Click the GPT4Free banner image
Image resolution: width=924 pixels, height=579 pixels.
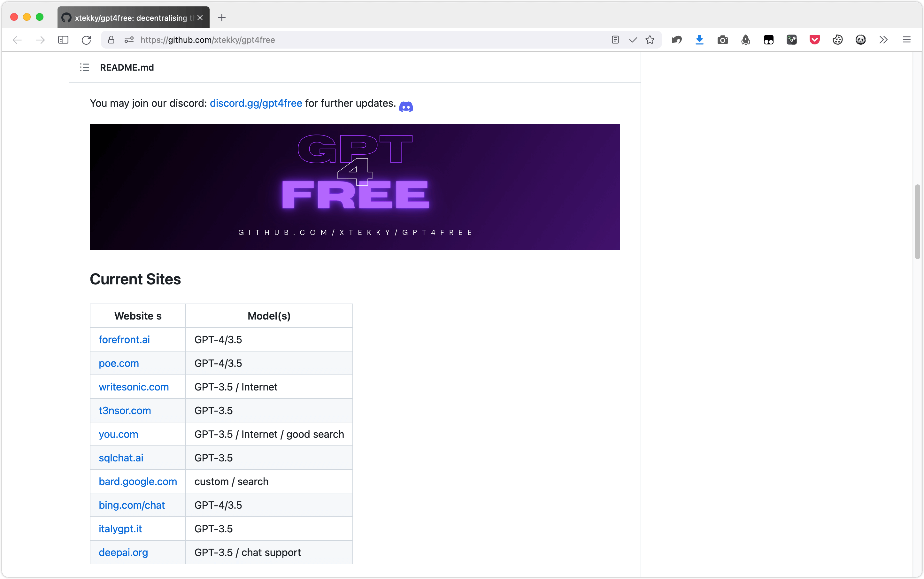pos(355,187)
